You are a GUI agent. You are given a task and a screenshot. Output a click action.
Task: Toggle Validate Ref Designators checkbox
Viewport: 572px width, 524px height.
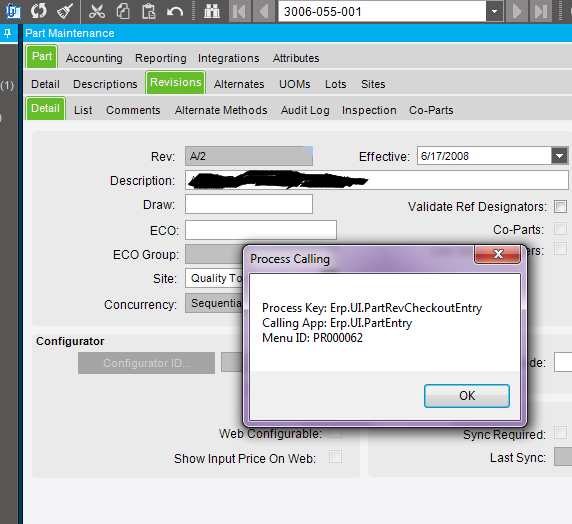(560, 206)
